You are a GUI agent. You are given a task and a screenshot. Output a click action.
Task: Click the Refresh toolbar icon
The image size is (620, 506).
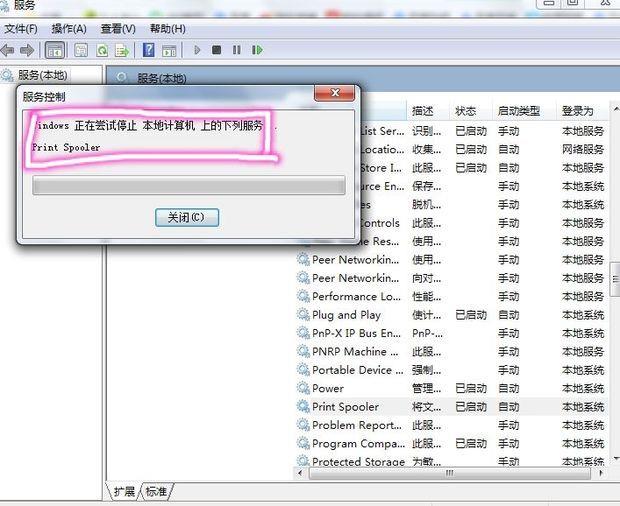click(102, 50)
